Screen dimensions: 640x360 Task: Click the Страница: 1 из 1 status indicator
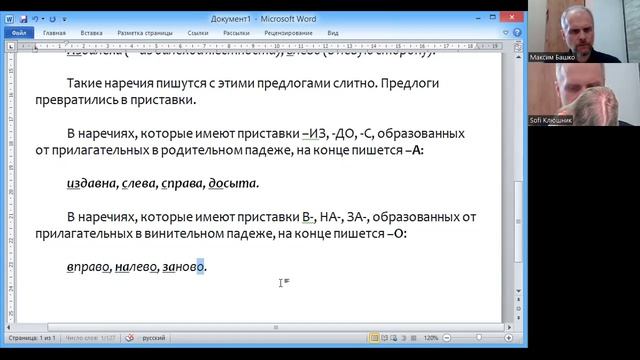32,338
